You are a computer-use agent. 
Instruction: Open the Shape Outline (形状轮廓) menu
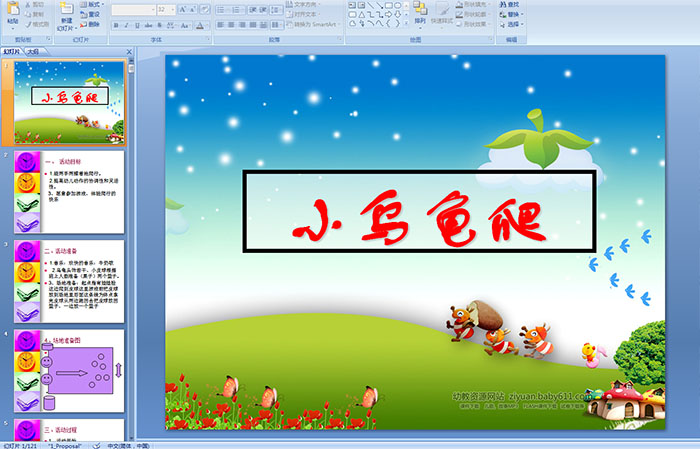pos(473,14)
